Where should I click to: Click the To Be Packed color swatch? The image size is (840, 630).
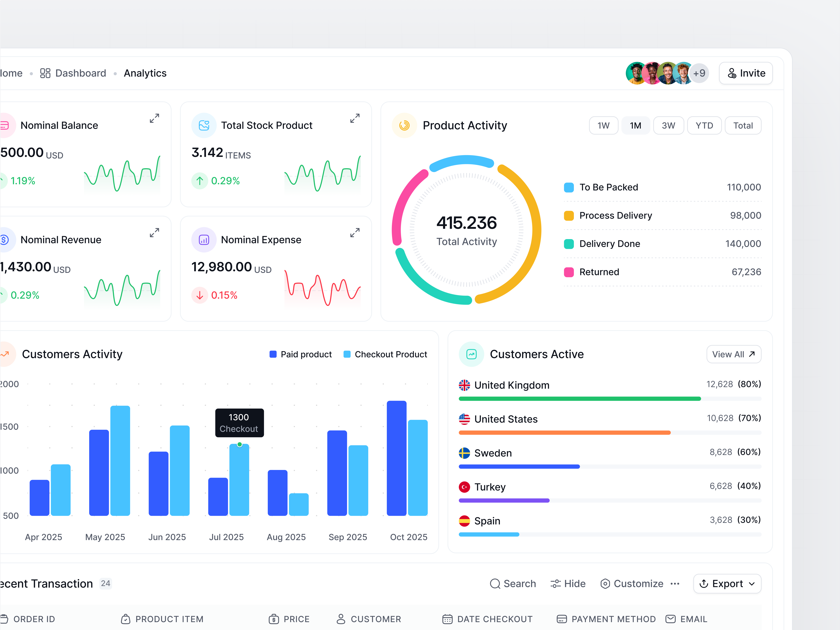pyautogui.click(x=568, y=187)
